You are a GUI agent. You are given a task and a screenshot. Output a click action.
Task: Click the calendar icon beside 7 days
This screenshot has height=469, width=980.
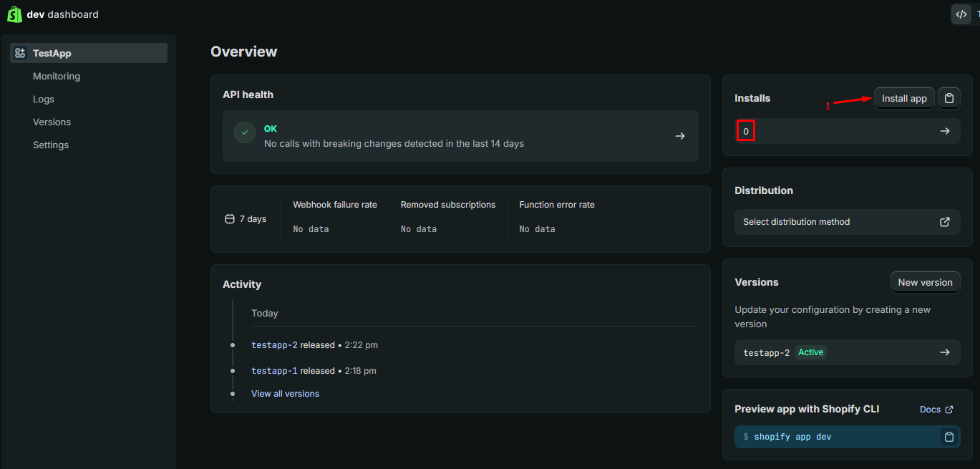[230, 219]
